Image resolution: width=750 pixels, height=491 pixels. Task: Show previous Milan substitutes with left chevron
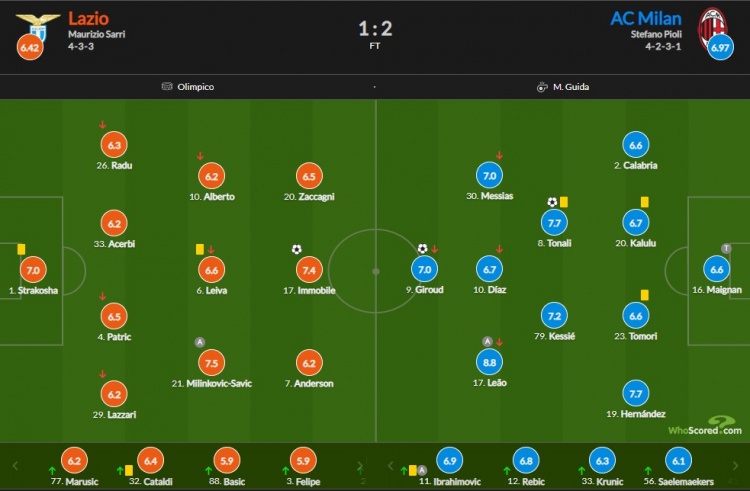pos(390,466)
